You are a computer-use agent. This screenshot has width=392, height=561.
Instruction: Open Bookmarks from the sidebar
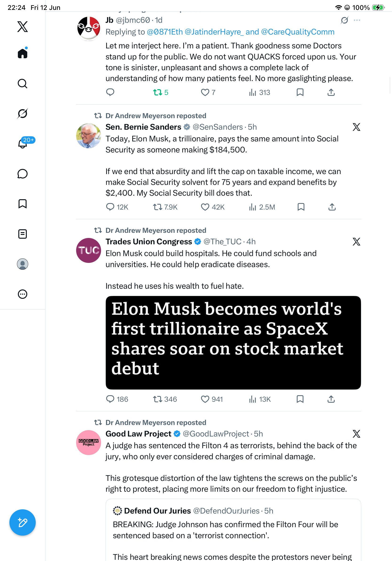click(23, 204)
